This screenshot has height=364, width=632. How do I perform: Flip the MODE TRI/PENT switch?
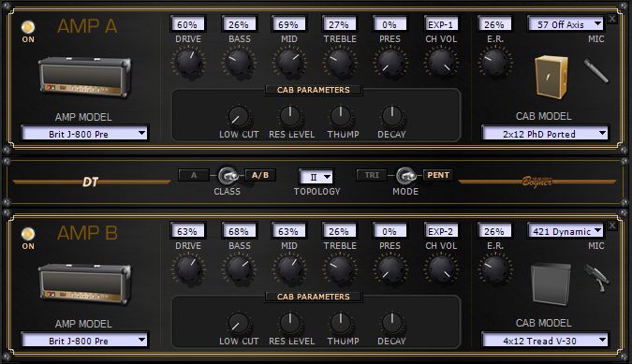tap(405, 176)
